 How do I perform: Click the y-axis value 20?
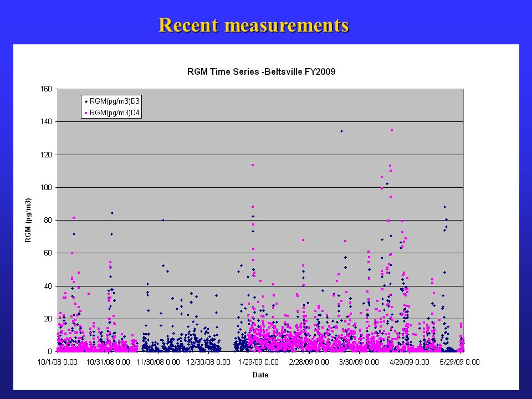48,319
